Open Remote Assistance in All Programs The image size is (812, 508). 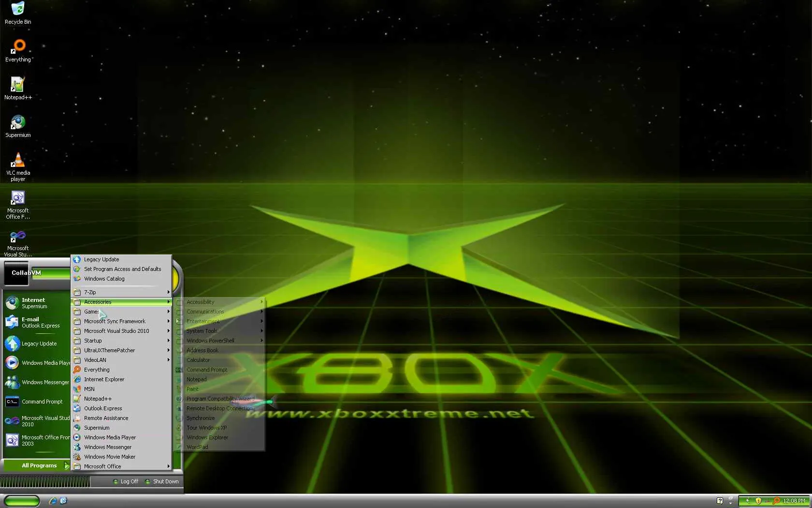pyautogui.click(x=121, y=418)
